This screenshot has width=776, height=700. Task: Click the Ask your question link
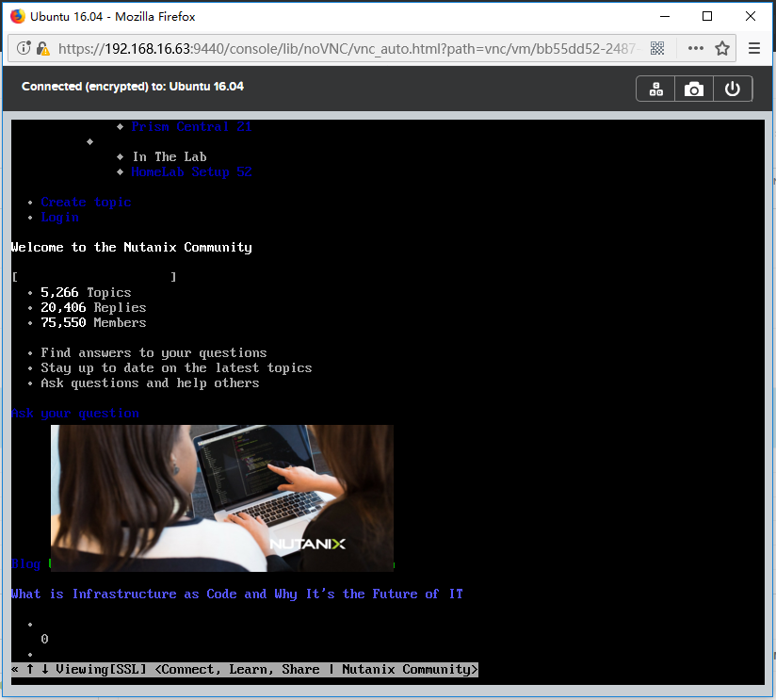coord(75,414)
